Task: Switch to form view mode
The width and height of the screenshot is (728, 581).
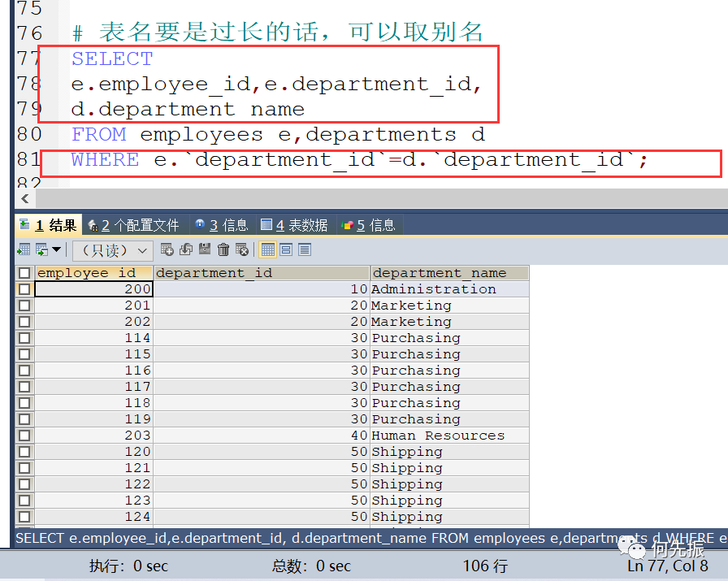Action: point(287,249)
